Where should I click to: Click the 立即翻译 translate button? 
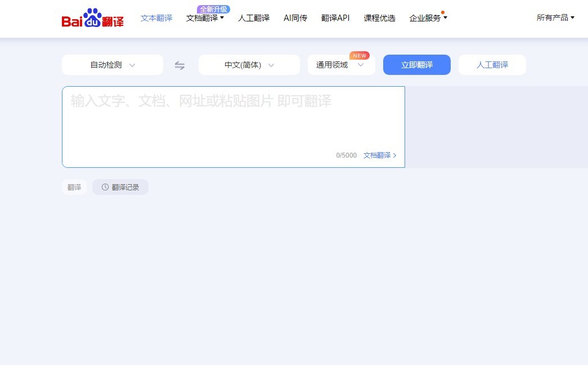pyautogui.click(x=416, y=65)
